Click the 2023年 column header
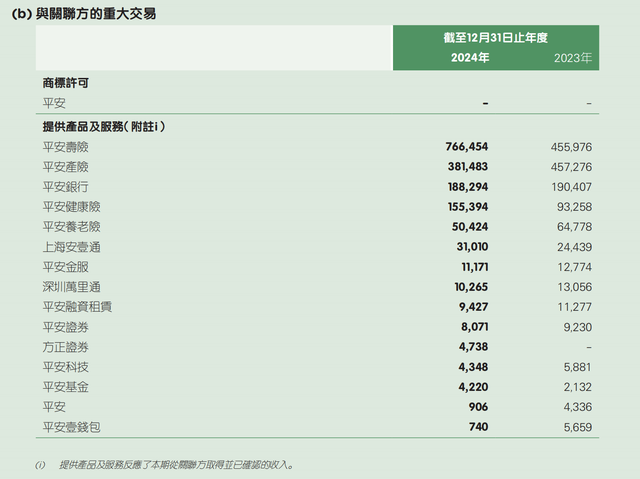 tap(573, 58)
